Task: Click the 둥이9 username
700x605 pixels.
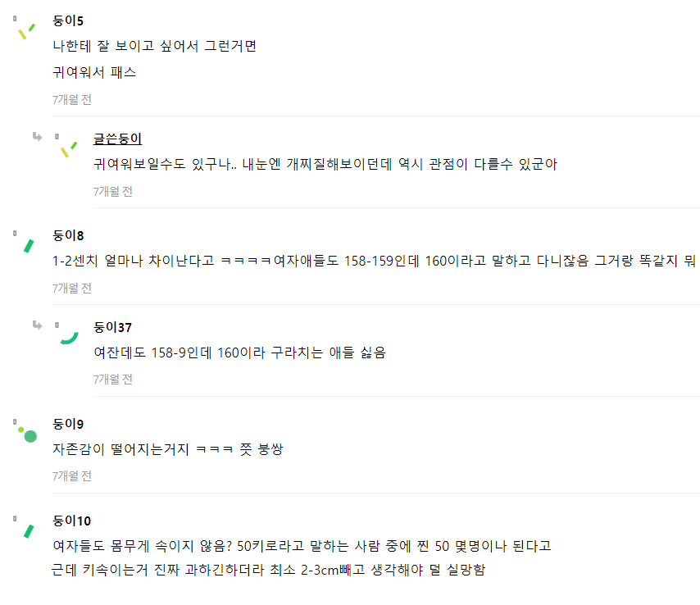Action: [68, 424]
